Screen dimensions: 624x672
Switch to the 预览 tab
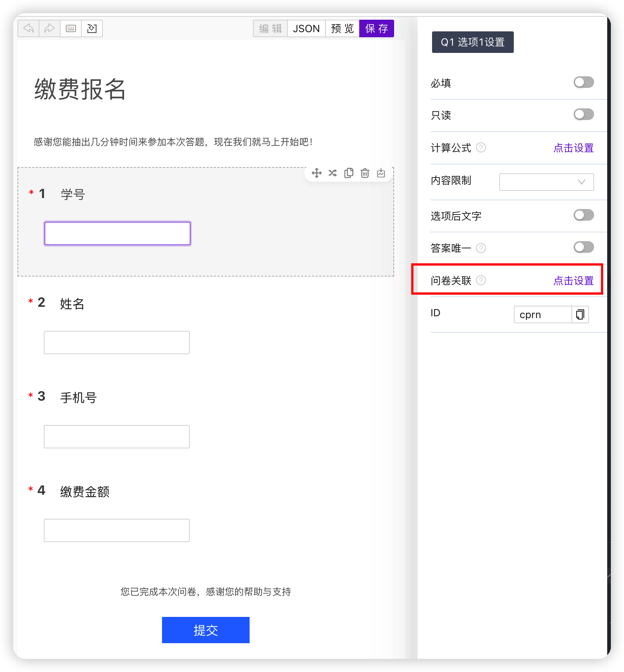(342, 28)
